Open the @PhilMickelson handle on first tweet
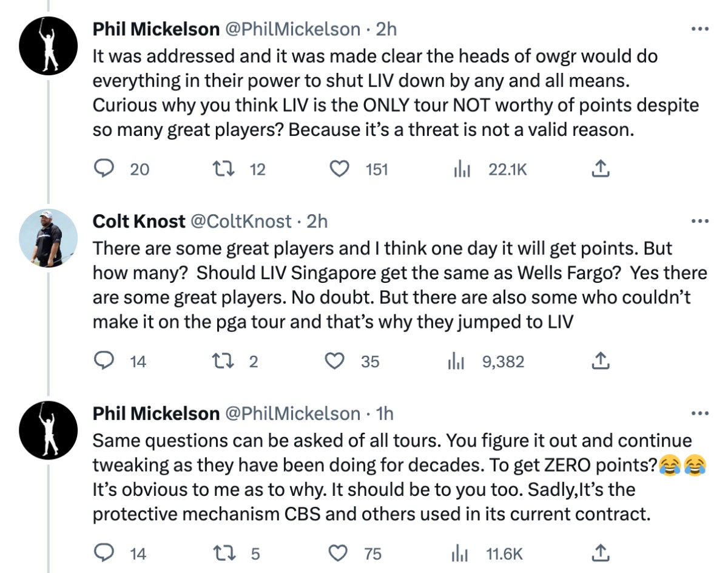Viewport: 728px width, 573px height. pyautogui.click(x=294, y=29)
